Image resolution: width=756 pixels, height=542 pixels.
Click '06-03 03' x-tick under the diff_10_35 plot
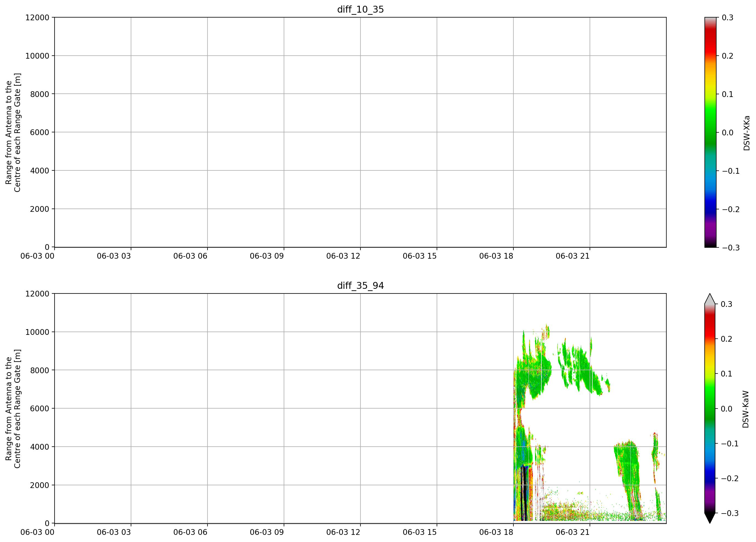tap(114, 256)
